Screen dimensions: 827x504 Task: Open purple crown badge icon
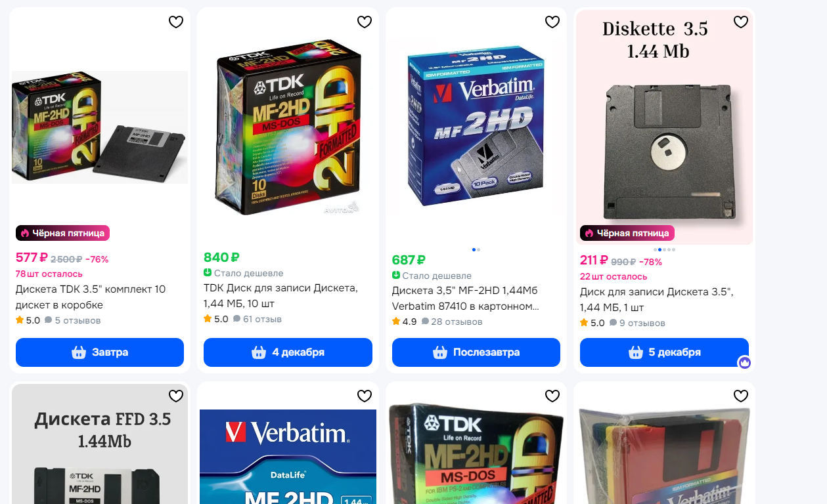(744, 363)
